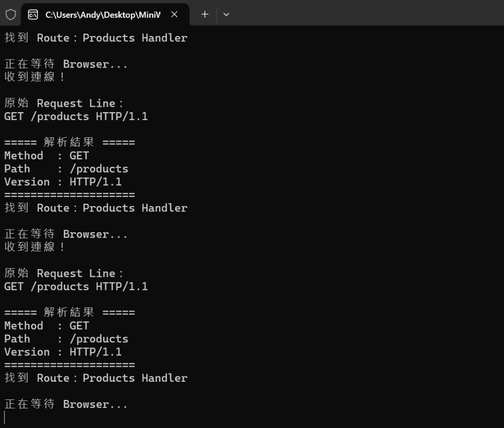Click the first "===== 解析結果 =====" header line
Image resolution: width=504 pixels, height=428 pixels.
(x=70, y=142)
